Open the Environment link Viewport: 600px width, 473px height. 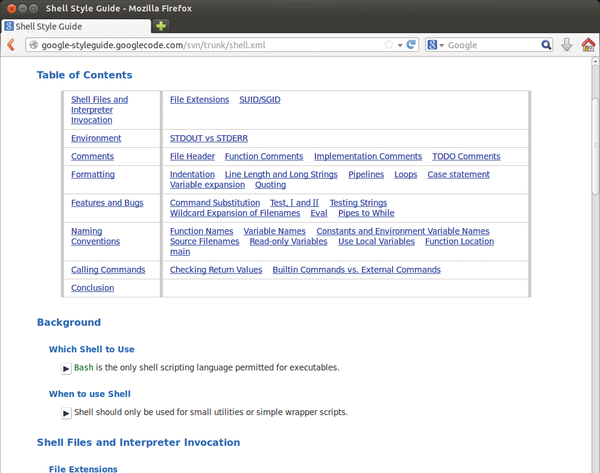click(96, 138)
